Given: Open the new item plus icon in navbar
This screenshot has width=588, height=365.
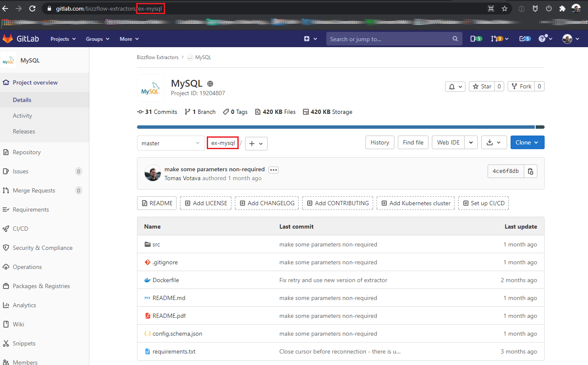Looking at the screenshot, I should 311,39.
